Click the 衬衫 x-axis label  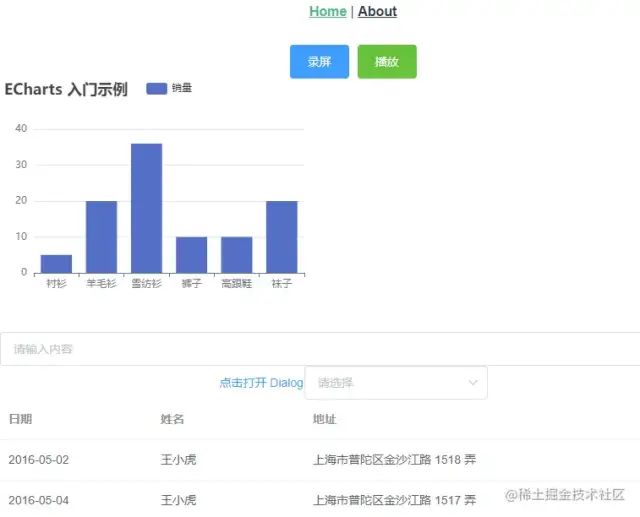point(56,283)
